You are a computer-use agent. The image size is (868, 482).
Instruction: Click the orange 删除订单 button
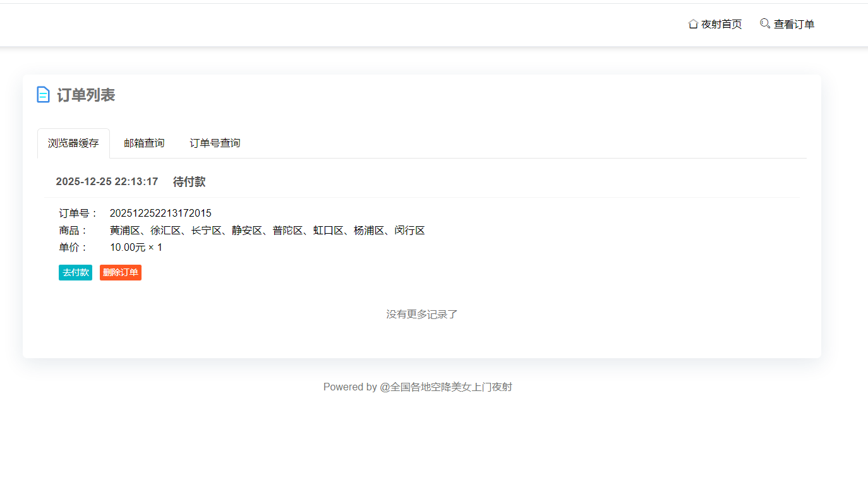pos(120,272)
